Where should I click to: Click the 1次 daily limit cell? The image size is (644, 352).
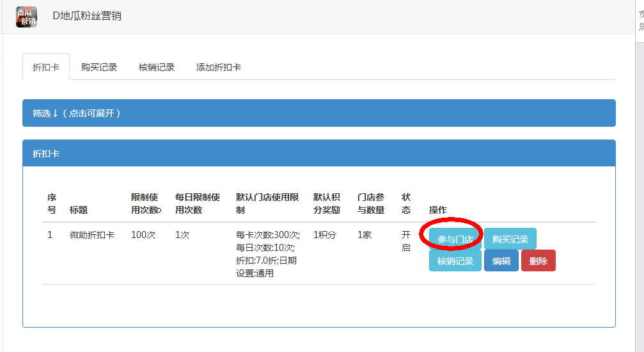(x=182, y=235)
